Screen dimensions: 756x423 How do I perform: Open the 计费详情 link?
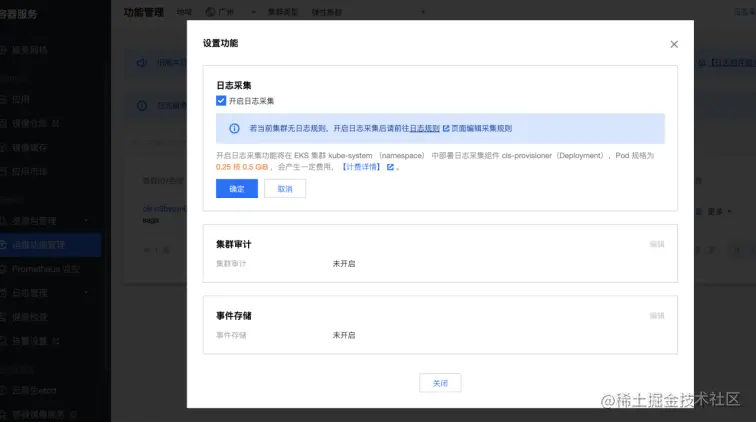(x=361, y=167)
